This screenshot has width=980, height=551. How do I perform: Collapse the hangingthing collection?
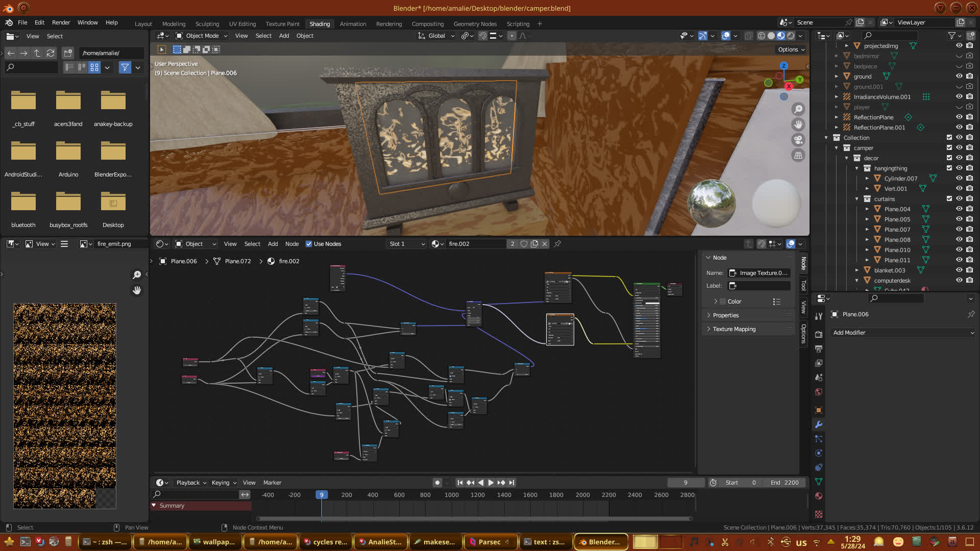pyautogui.click(x=857, y=168)
